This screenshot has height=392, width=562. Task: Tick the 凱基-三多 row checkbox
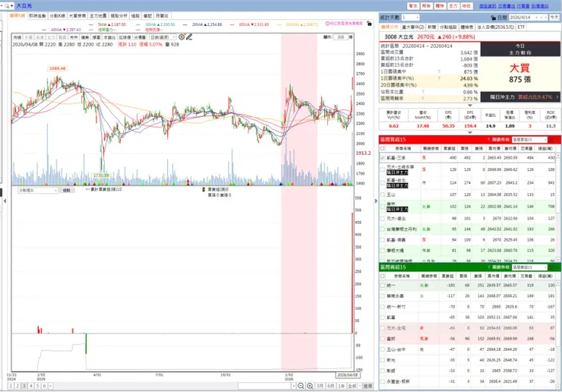[x=383, y=158]
